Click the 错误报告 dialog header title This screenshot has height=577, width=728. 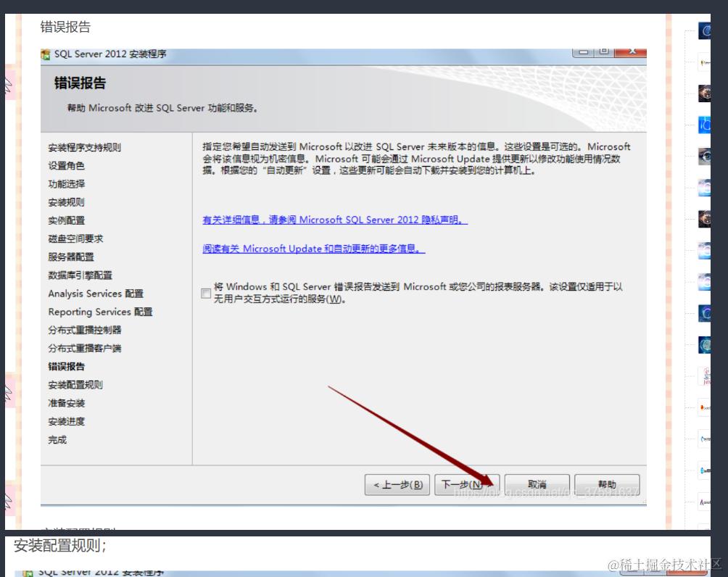pyautogui.click(x=80, y=83)
